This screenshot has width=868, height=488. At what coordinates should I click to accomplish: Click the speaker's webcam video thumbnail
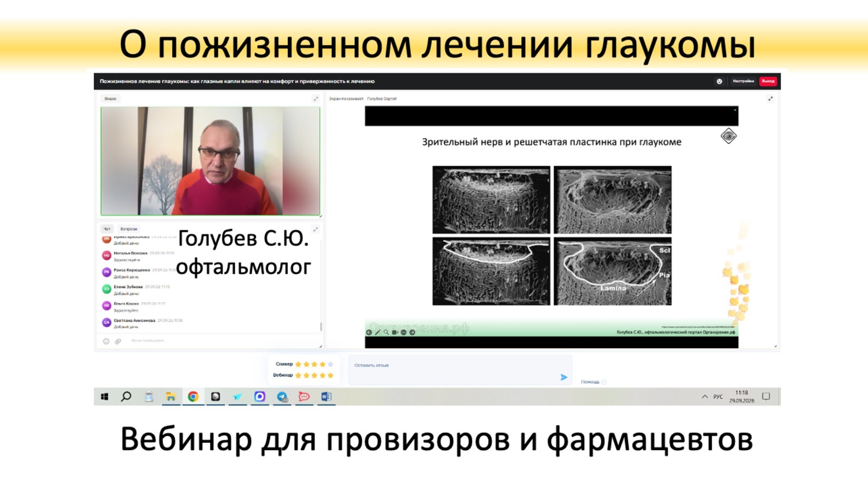[210, 161]
